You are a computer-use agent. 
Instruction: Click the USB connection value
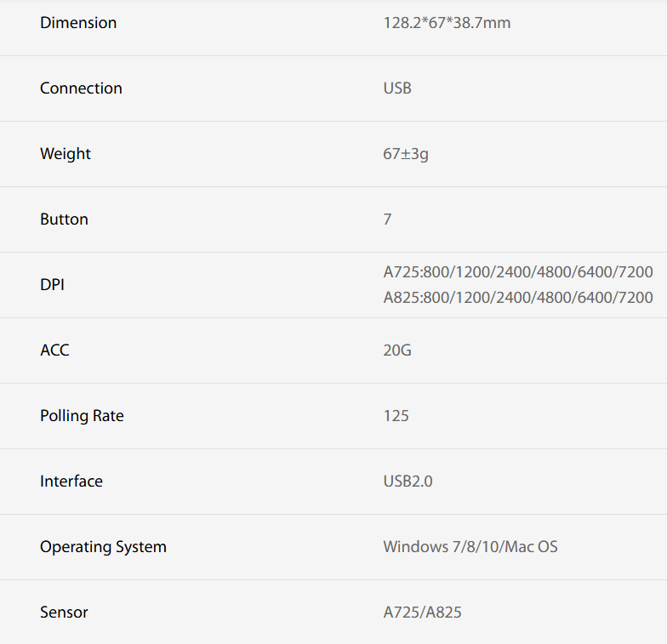[397, 88]
